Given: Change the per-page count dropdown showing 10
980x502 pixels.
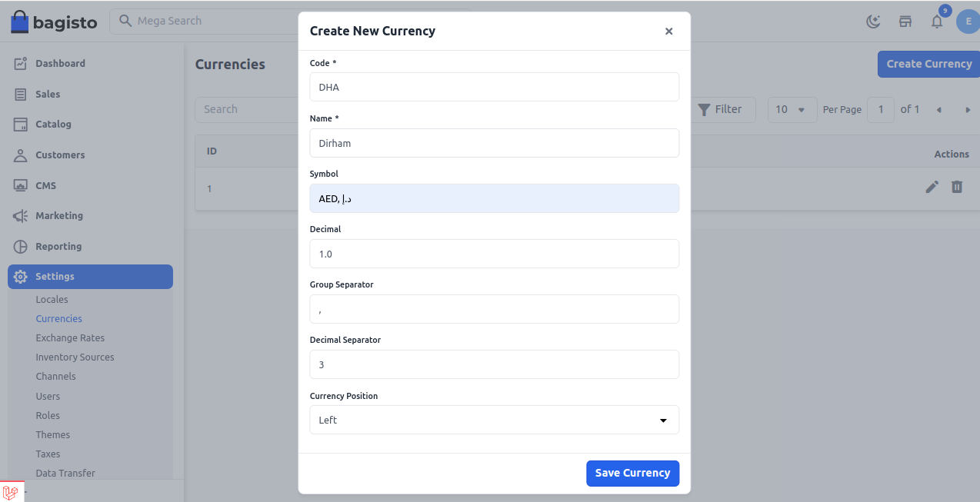Looking at the screenshot, I should point(792,109).
